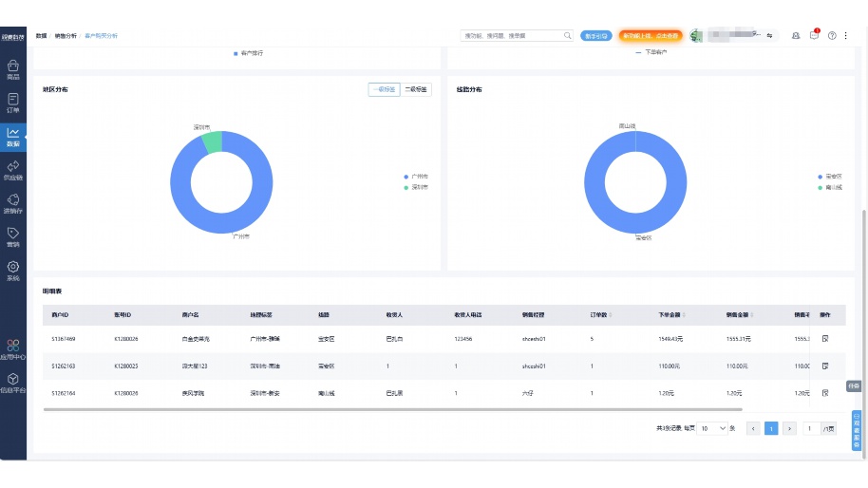Open the 应用中心 app center
Image resolution: width=868 pixels, height=488 pixels.
(12, 350)
